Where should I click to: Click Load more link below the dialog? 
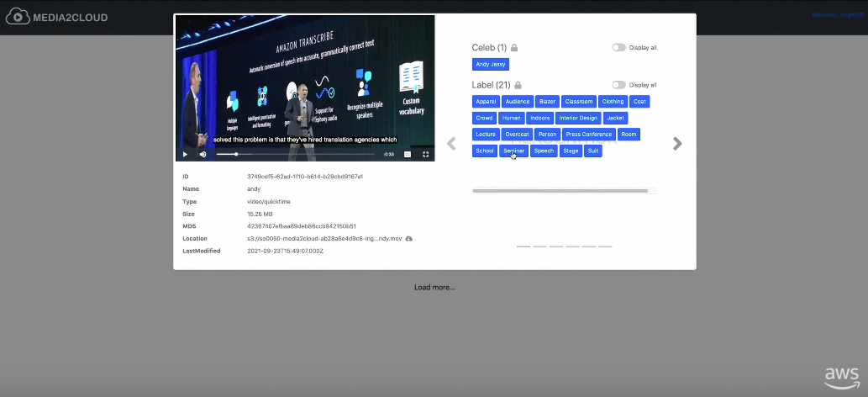pyautogui.click(x=434, y=287)
